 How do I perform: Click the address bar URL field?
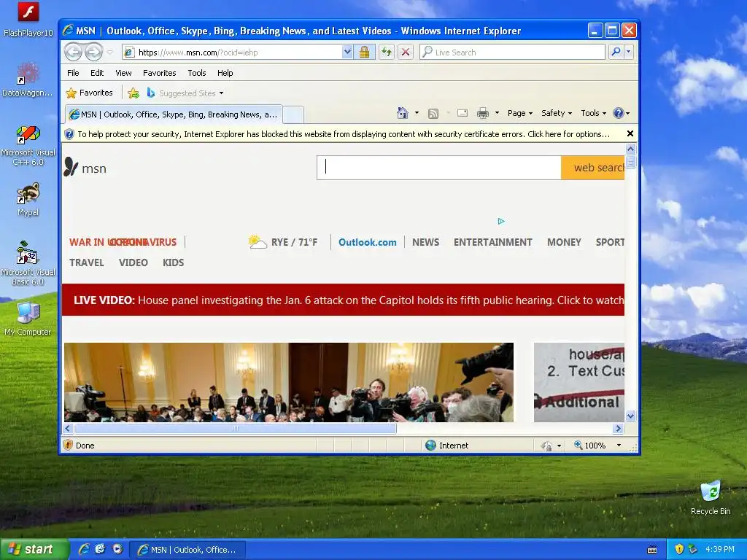(239, 52)
